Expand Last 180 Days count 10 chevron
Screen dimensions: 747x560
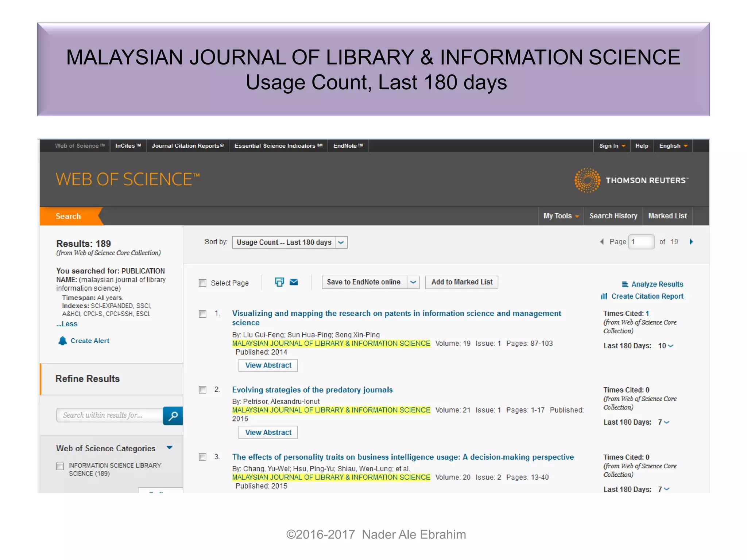point(670,346)
